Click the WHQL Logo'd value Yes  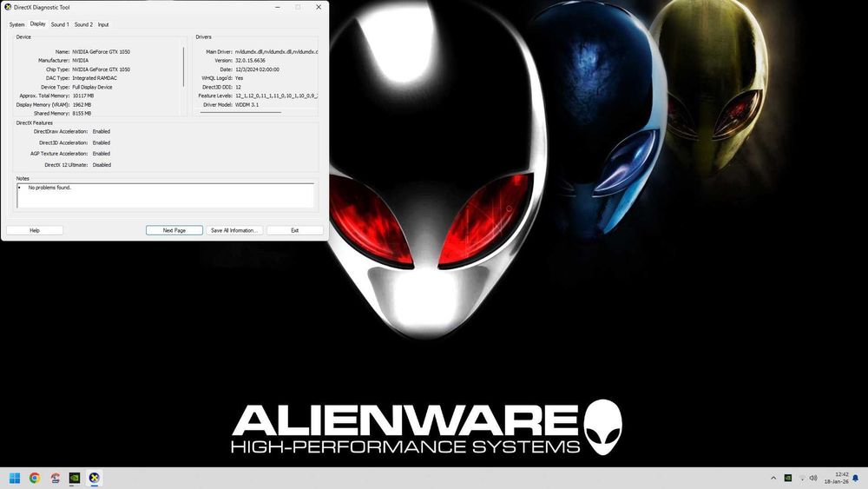pyautogui.click(x=240, y=79)
